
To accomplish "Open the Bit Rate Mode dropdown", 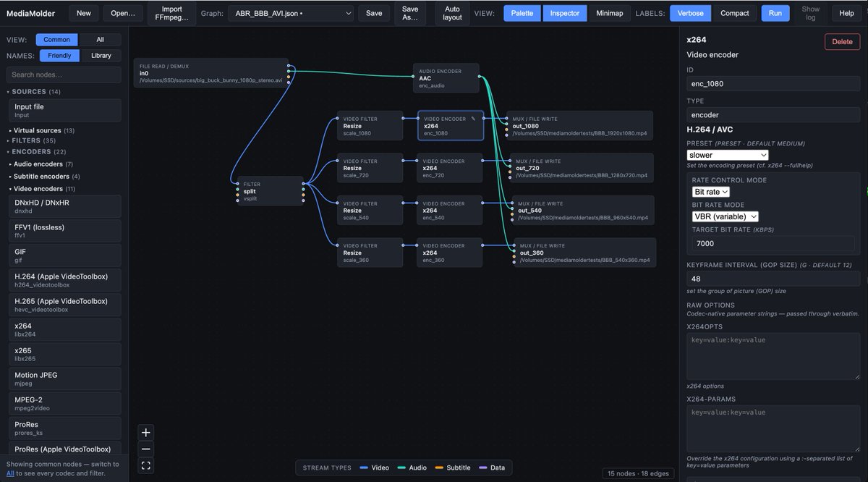I will coord(726,216).
